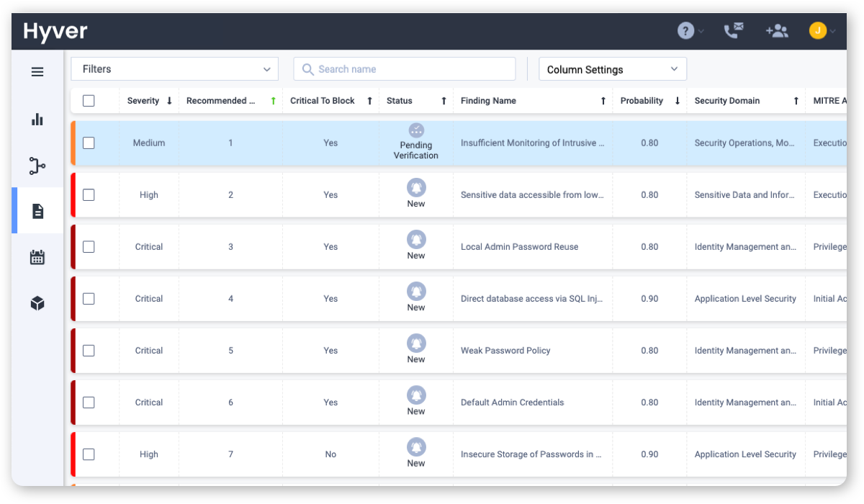The width and height of the screenshot is (864, 504).
Task: Check the Weak Password Policy checkbox
Action: [x=89, y=351]
